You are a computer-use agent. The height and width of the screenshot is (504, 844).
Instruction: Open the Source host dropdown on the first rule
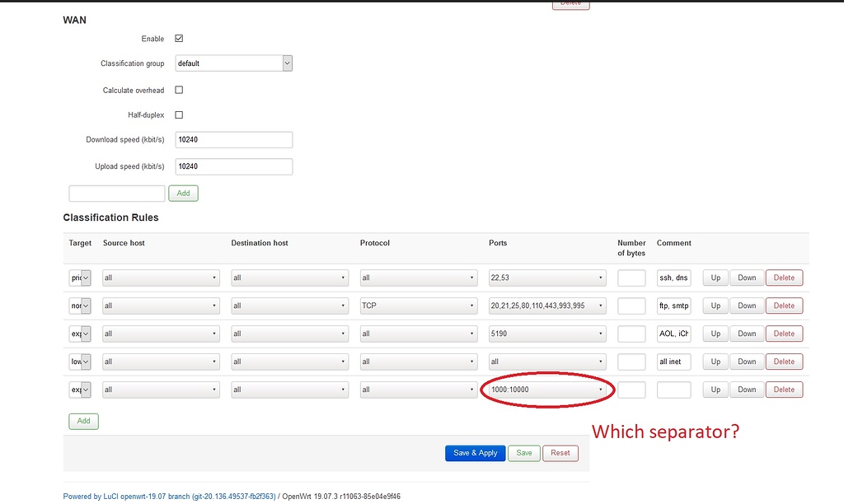[x=160, y=278]
